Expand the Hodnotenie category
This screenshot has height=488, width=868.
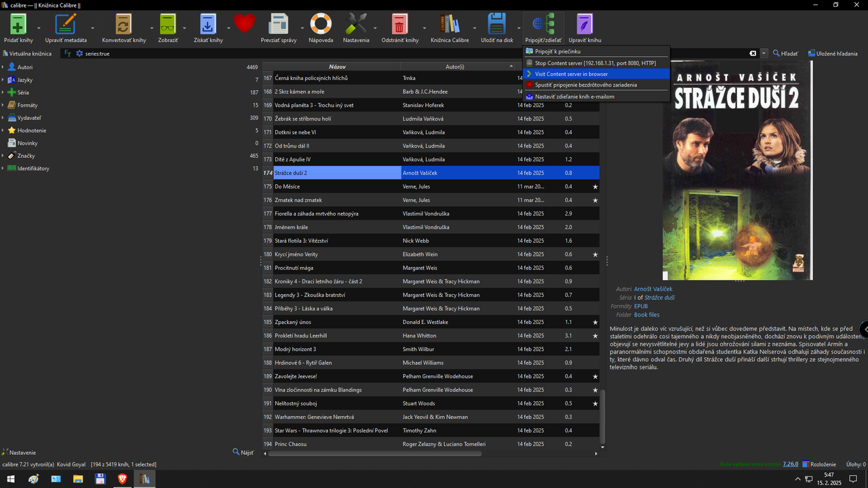coord(3,130)
